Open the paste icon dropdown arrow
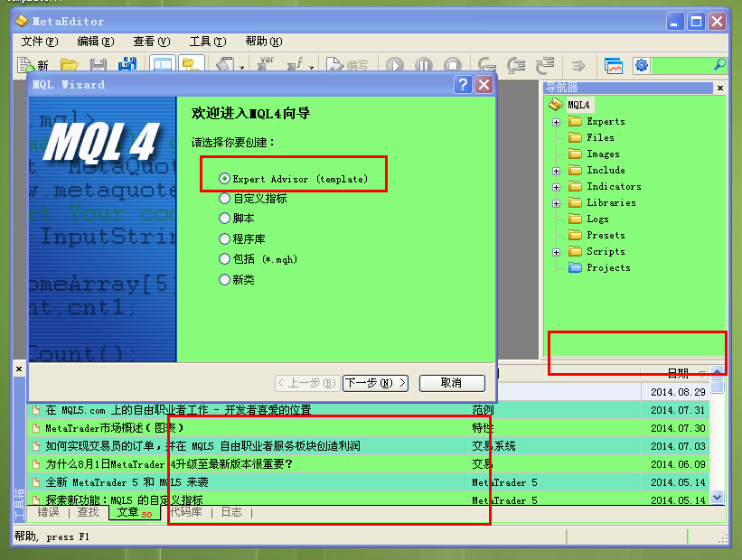742x560 pixels. click(x=241, y=68)
